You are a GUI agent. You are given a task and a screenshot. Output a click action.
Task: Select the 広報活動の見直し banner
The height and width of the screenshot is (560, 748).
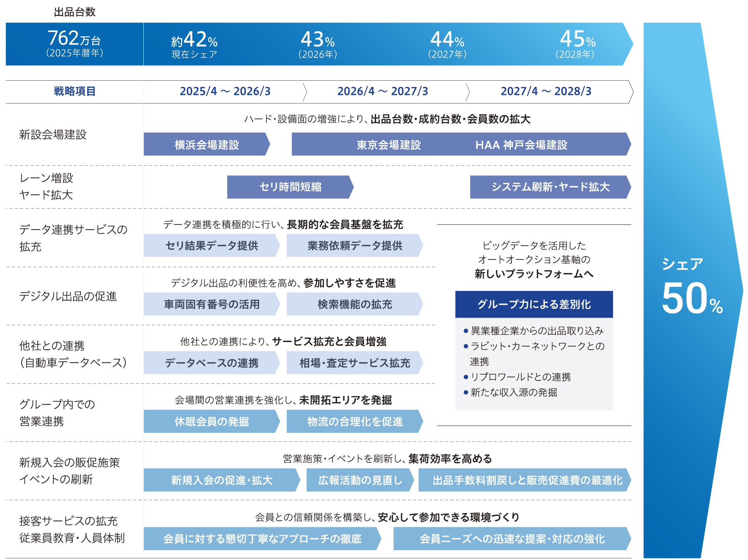click(360, 480)
